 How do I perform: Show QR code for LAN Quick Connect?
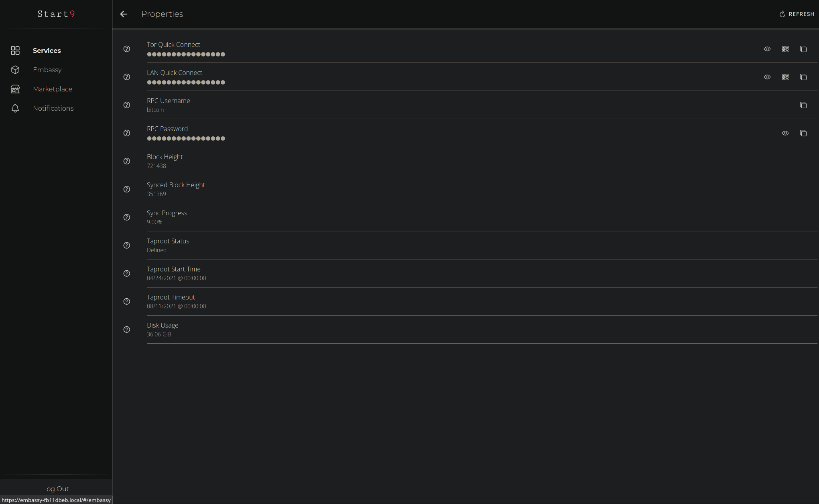[x=785, y=77]
